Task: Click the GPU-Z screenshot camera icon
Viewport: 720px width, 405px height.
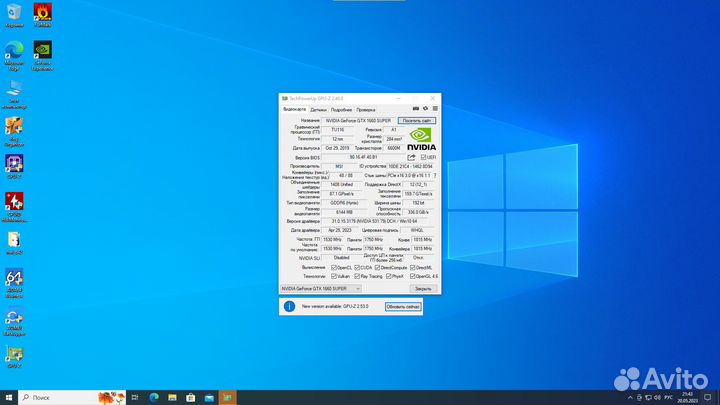Action: [x=418, y=108]
